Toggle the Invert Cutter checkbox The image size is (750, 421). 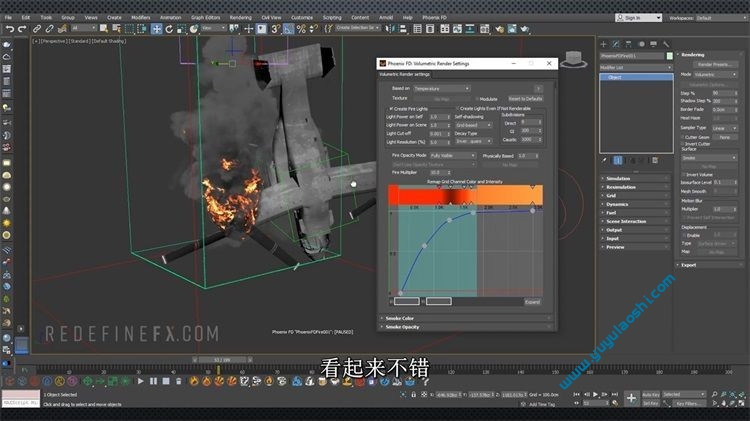[x=683, y=144]
